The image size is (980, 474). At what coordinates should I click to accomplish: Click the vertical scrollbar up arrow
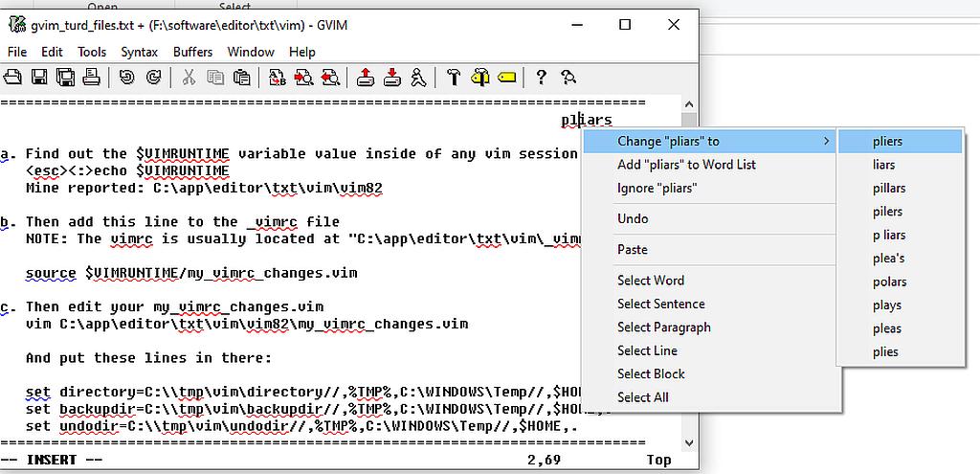689,104
